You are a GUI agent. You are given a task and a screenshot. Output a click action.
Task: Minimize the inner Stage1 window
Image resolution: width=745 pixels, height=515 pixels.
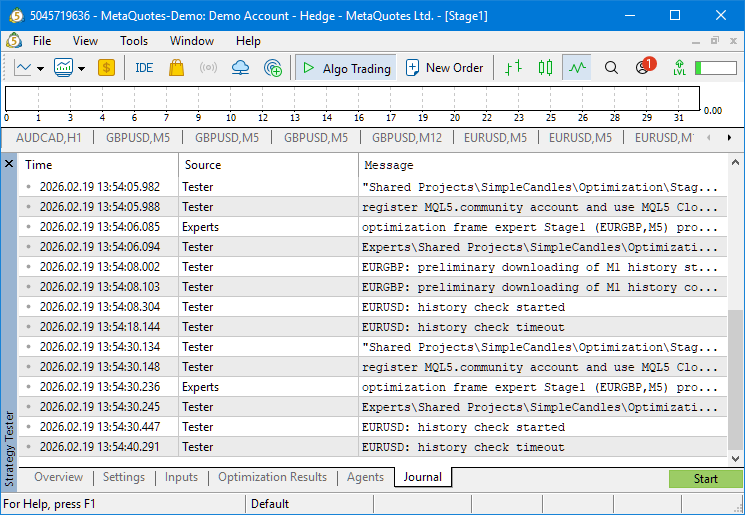pyautogui.click(x=696, y=42)
